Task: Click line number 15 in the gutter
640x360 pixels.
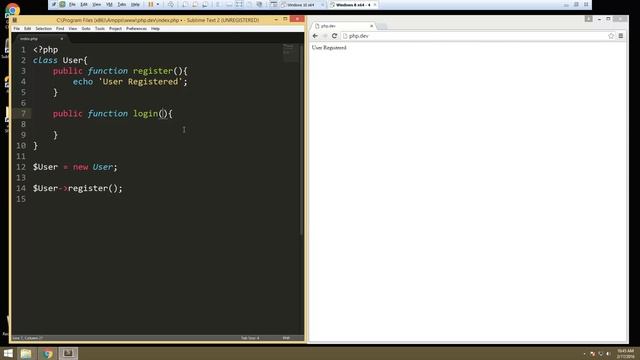Action: (21, 199)
